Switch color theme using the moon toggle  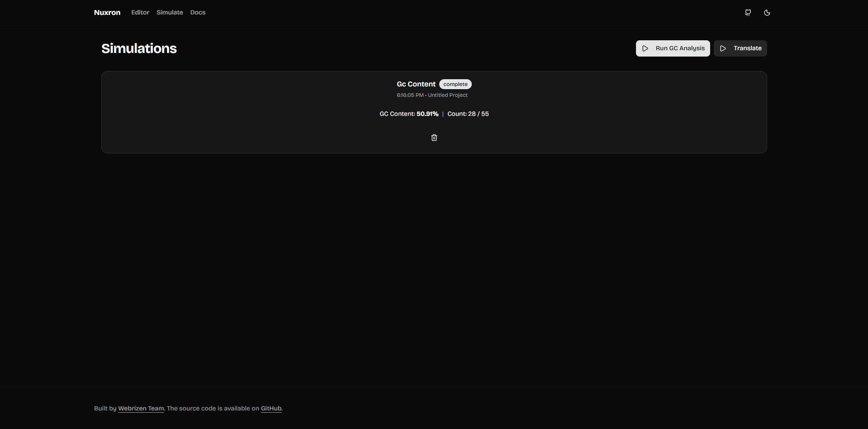767,12
